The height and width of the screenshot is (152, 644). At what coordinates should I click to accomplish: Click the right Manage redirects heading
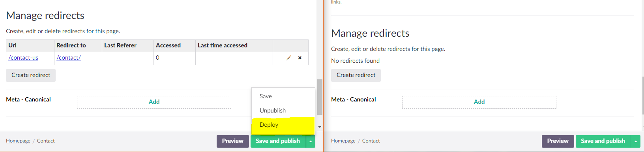370,33
